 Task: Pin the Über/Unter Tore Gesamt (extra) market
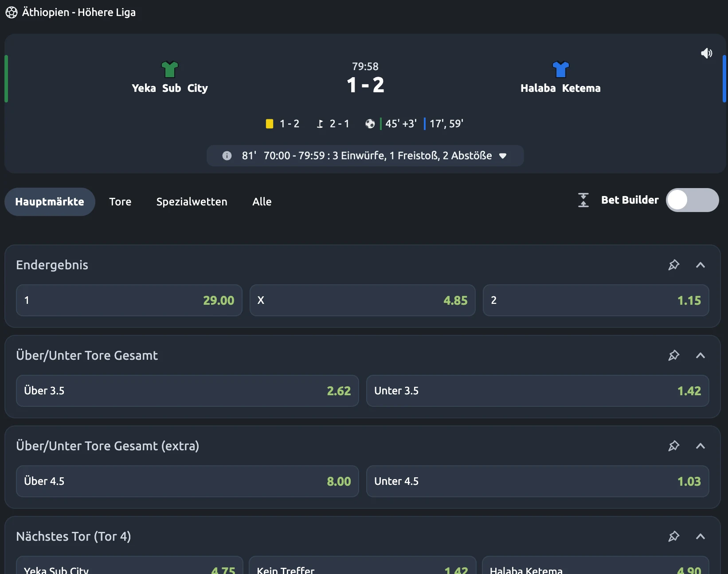pyautogui.click(x=674, y=446)
